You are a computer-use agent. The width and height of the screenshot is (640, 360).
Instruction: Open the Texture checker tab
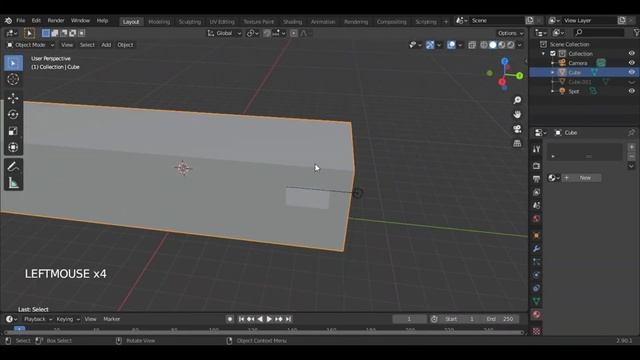[536, 330]
